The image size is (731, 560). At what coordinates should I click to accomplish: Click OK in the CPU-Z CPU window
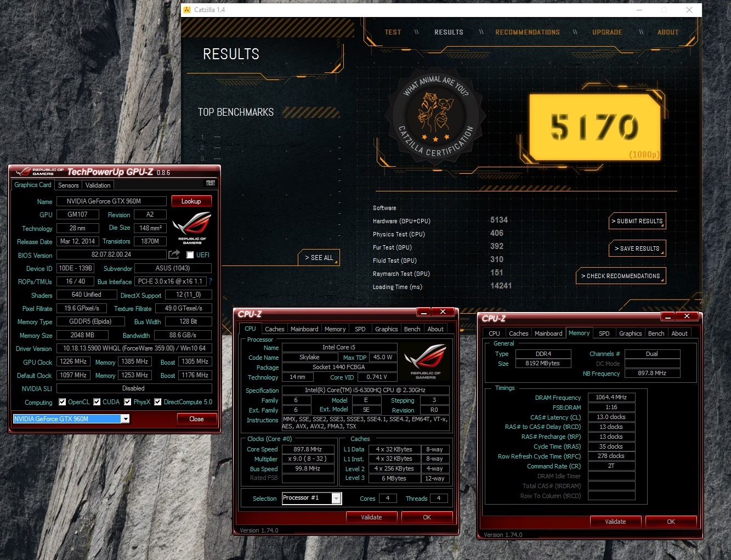pyautogui.click(x=427, y=517)
